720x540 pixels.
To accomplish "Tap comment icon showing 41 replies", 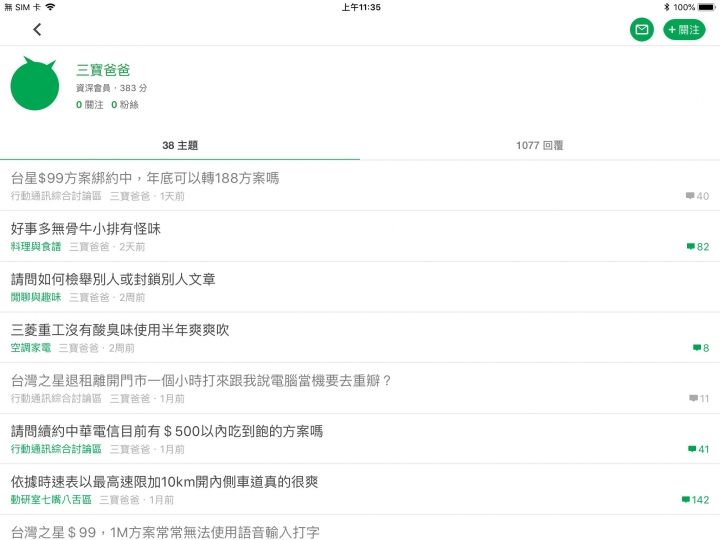I will pyautogui.click(x=698, y=449).
